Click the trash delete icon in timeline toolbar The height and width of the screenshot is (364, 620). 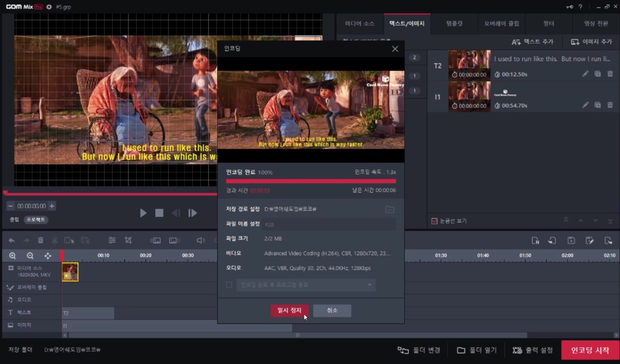pyautogui.click(x=40, y=240)
